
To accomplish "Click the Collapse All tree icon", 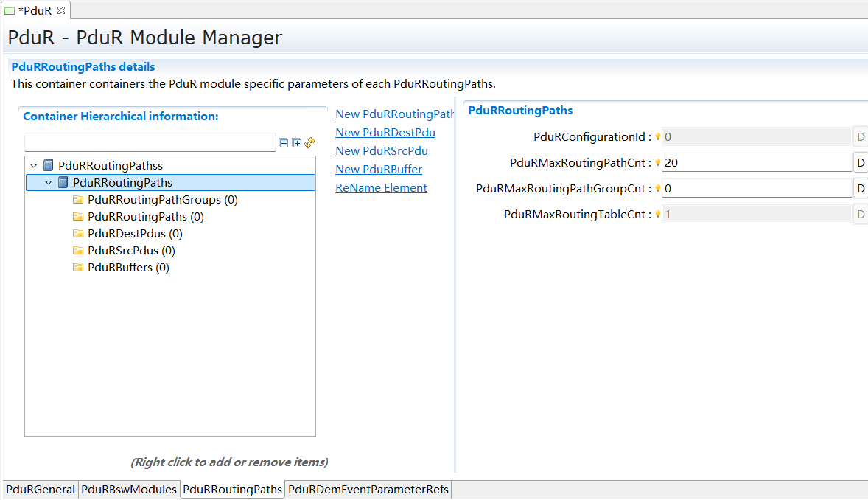I will coord(284,142).
